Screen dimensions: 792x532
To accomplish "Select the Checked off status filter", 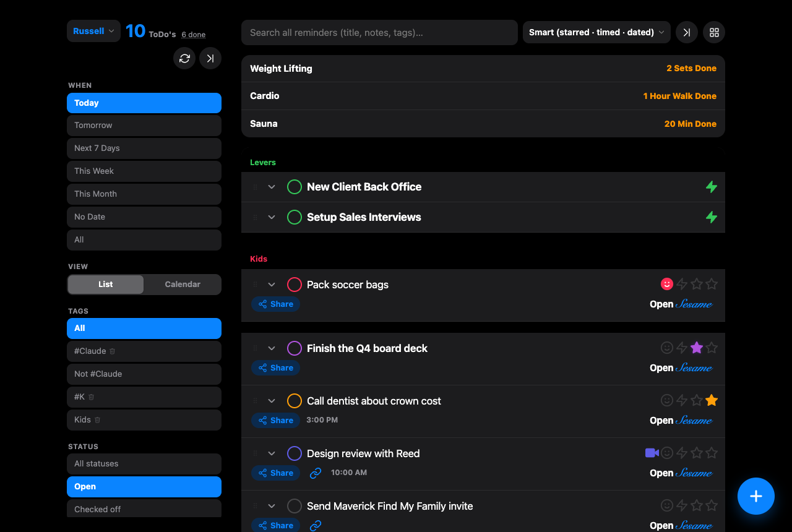I will click(x=144, y=508).
